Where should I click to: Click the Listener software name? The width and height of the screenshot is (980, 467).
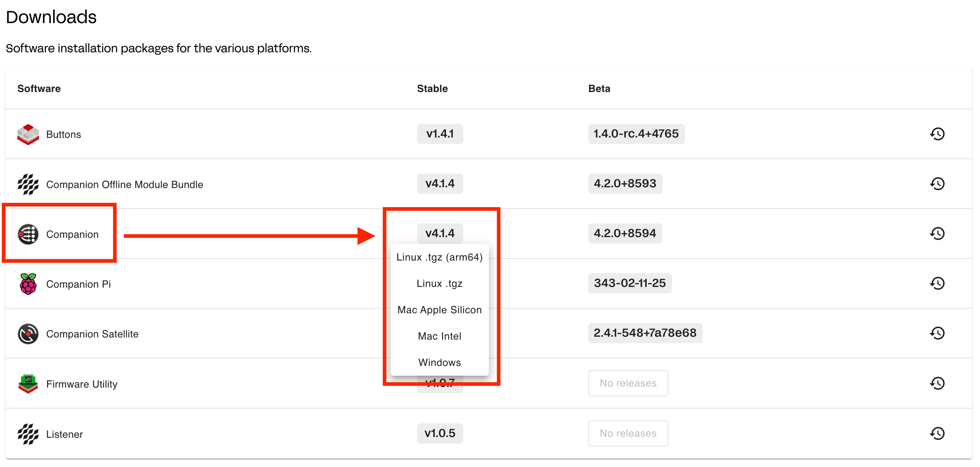[x=64, y=434]
